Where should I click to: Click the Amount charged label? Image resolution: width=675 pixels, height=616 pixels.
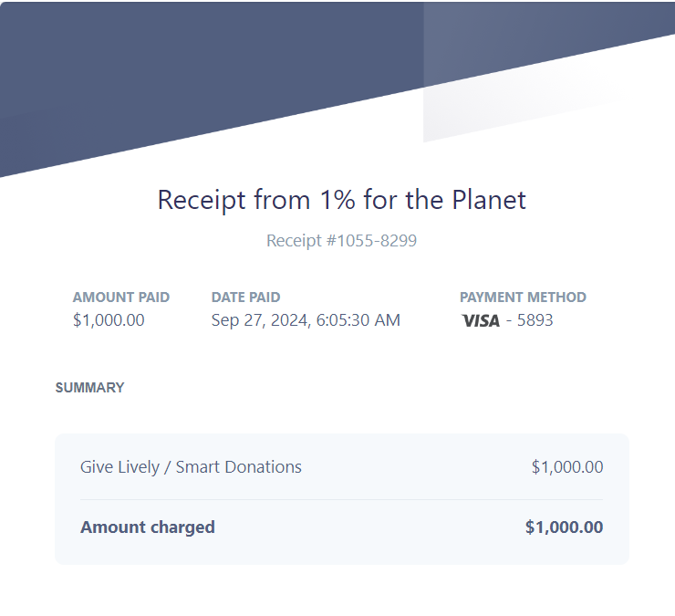148,527
